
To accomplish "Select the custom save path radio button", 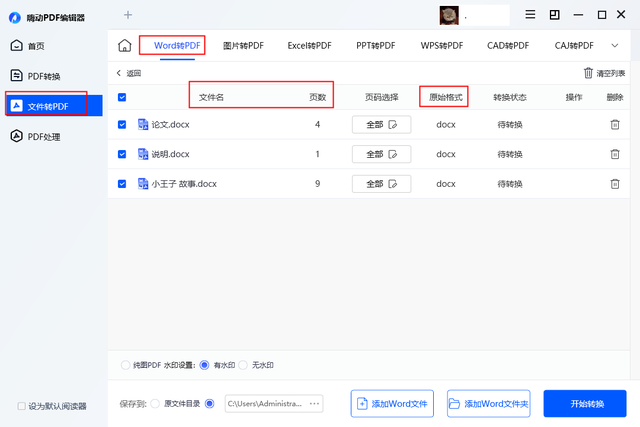I will (209, 404).
